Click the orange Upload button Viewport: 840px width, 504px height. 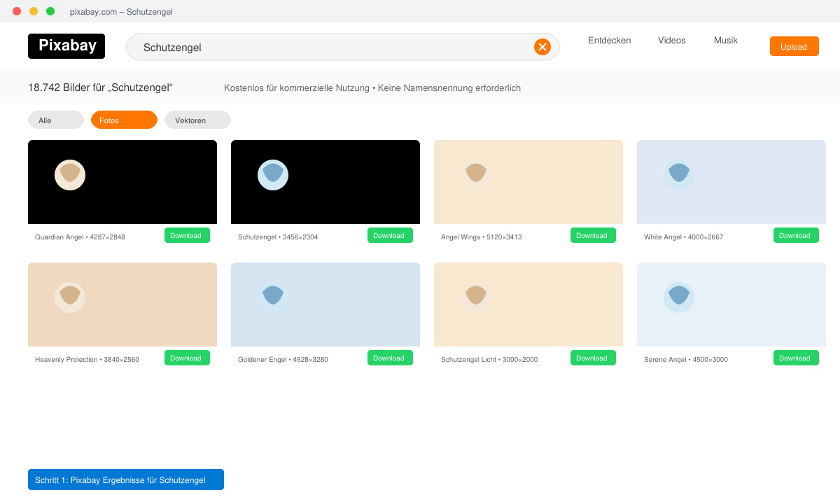pyautogui.click(x=794, y=46)
